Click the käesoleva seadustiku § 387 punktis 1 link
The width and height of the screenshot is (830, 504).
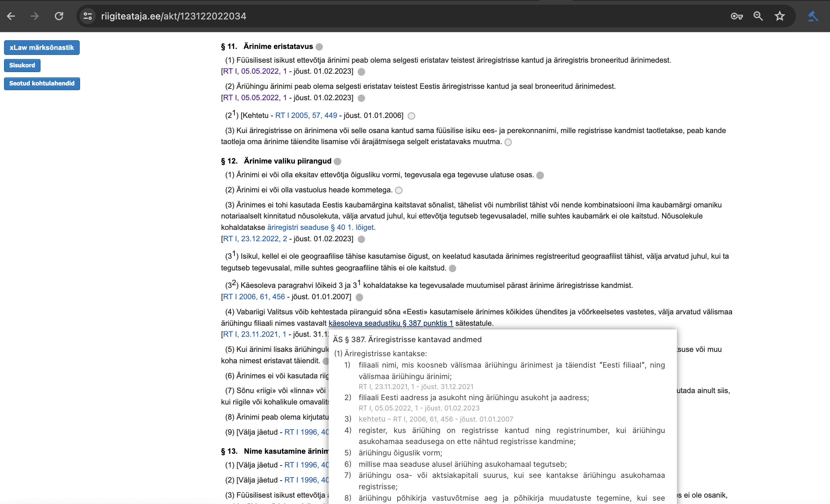391,323
